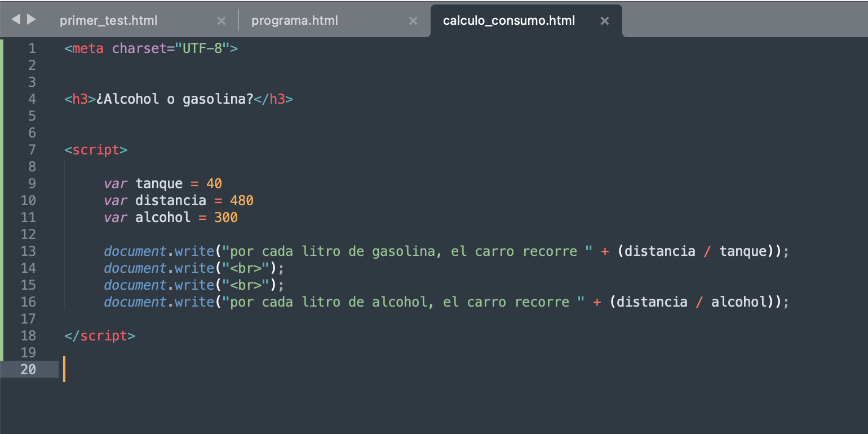Image resolution: width=868 pixels, height=434 pixels.
Task: Click the distancia value 480
Action: [x=242, y=201]
